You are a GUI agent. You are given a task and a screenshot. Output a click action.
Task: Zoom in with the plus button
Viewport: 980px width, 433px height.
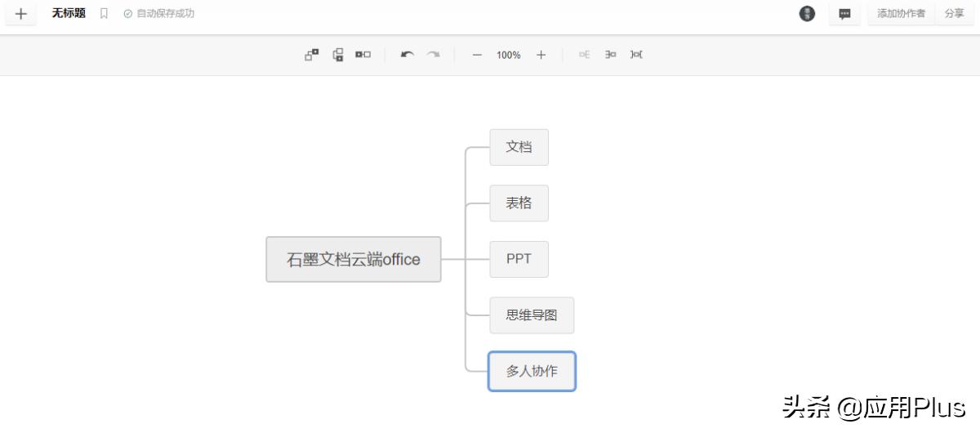(x=541, y=55)
